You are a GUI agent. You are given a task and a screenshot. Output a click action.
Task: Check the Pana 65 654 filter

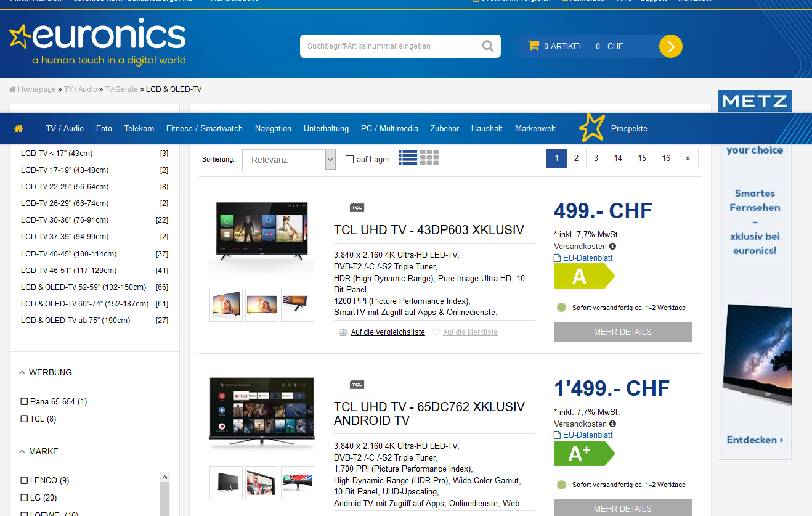click(25, 402)
